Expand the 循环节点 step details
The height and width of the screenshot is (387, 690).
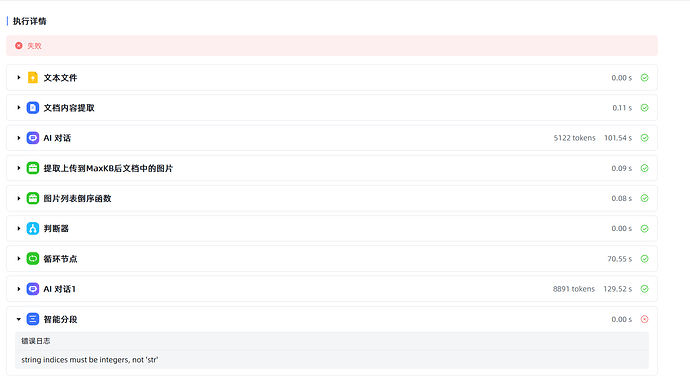click(18, 258)
